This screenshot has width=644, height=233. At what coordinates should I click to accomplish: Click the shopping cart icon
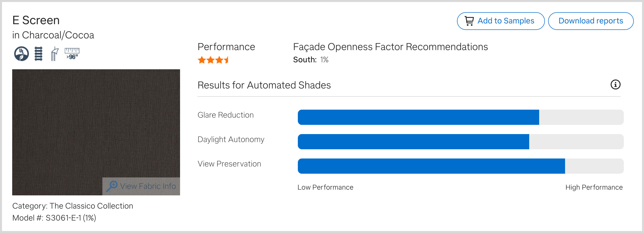tap(469, 21)
